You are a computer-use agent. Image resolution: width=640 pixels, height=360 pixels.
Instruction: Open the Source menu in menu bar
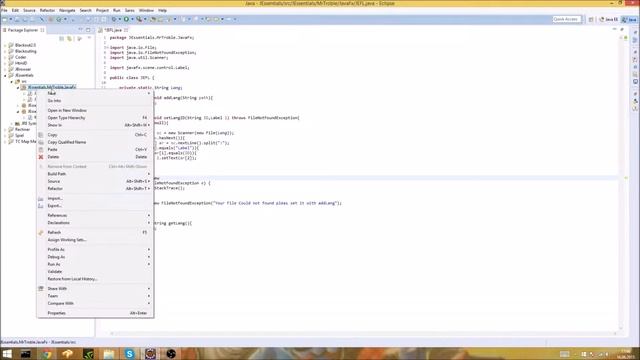29,10
